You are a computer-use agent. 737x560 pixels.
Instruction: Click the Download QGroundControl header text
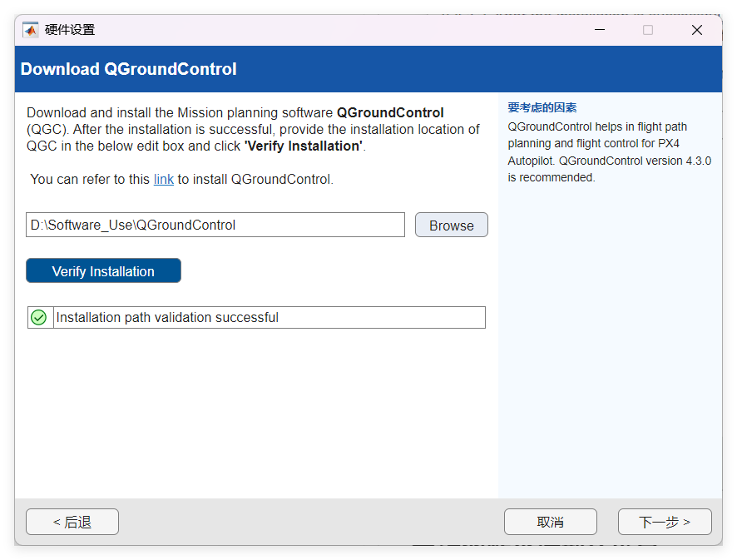129,69
